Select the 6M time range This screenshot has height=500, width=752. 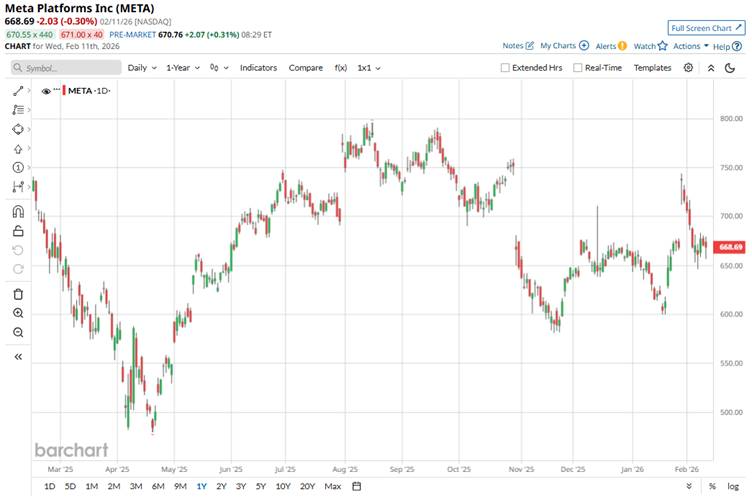click(158, 486)
